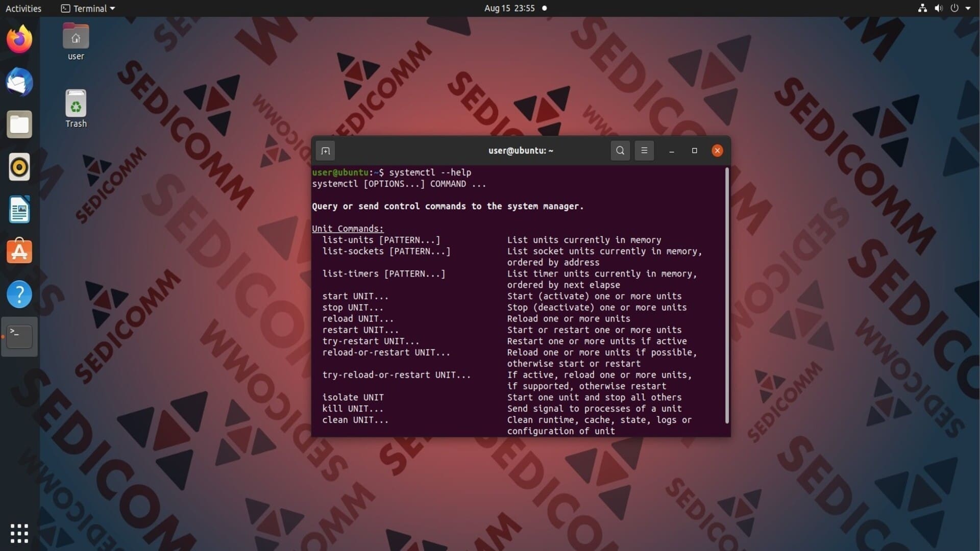Click the 'isolate UNIT' entry
The image size is (980, 551).
353,397
